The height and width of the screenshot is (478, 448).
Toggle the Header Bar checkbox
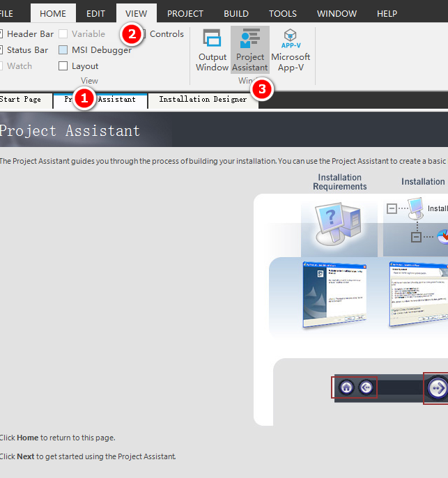1,34
